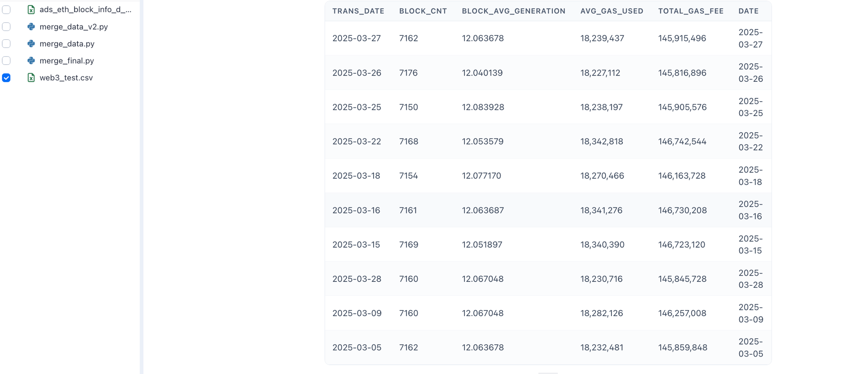This screenshot has width=868, height=374.
Task: Click the AVG_GAS_USED column header
Action: [x=612, y=11]
